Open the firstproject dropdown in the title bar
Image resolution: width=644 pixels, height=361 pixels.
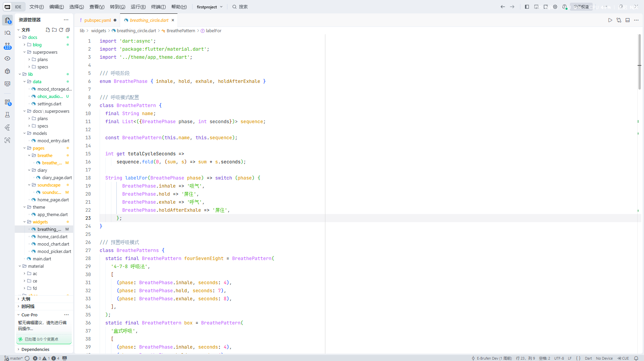210,7
